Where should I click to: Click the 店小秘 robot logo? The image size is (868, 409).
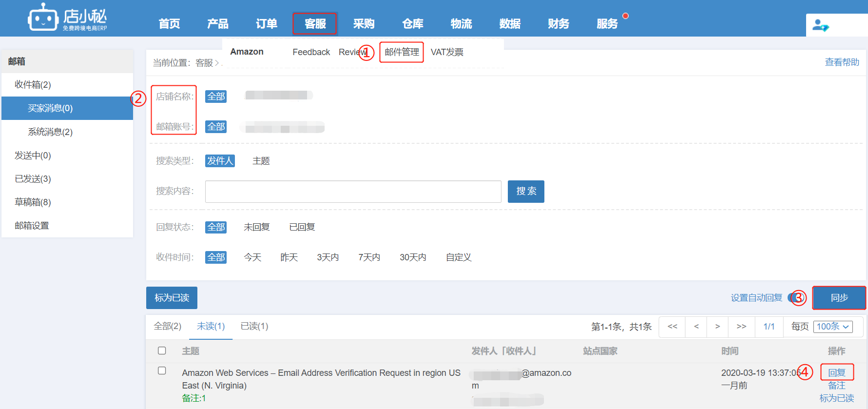coord(67,18)
